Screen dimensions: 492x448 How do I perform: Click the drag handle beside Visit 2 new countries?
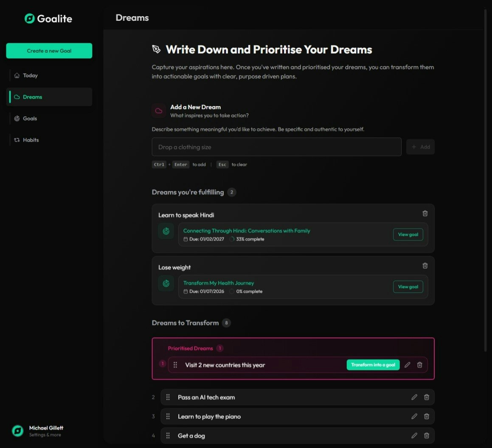coord(175,364)
